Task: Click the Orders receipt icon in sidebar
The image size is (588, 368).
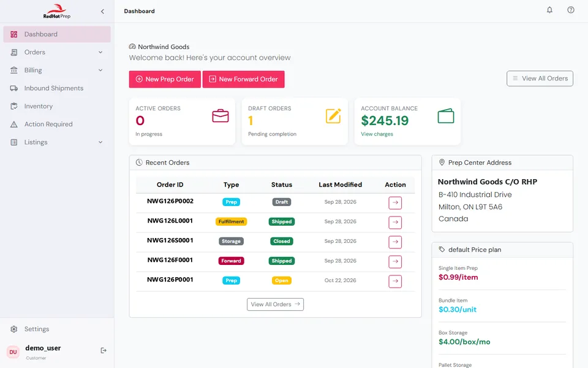Action: 14,52
